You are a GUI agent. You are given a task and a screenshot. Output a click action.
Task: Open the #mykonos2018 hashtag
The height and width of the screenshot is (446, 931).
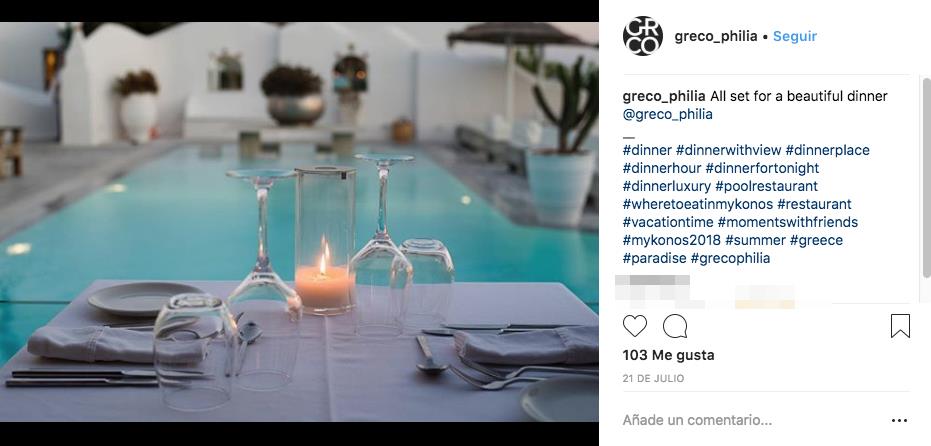pyautogui.click(x=672, y=241)
